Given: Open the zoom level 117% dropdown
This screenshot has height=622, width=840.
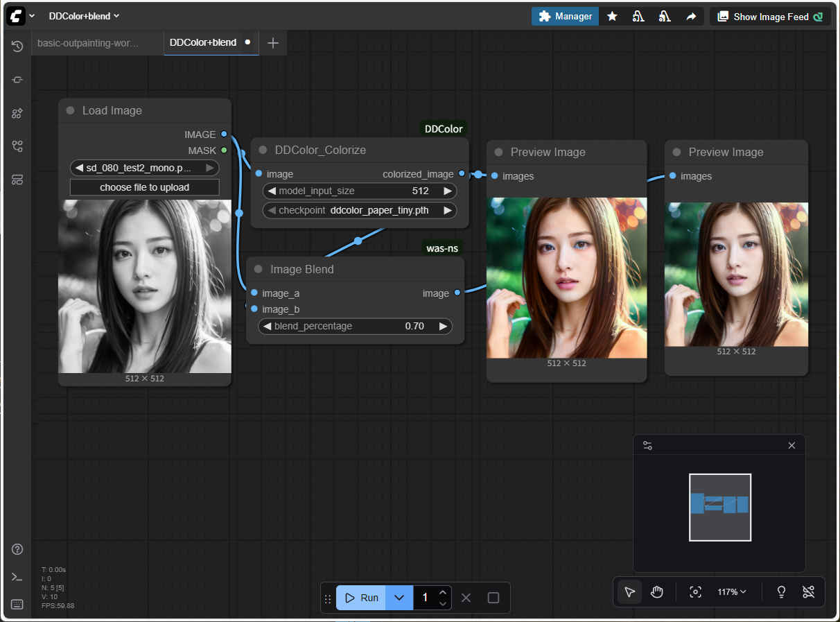Looking at the screenshot, I should pyautogui.click(x=732, y=591).
